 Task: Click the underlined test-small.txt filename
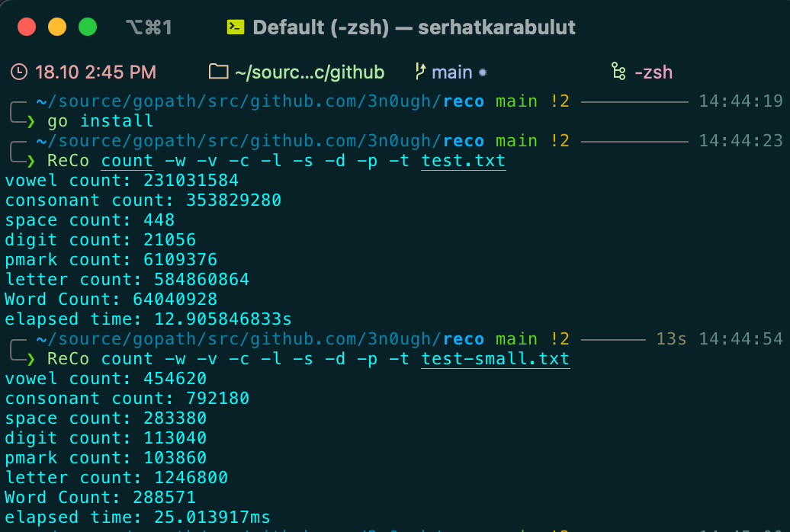coord(495,359)
